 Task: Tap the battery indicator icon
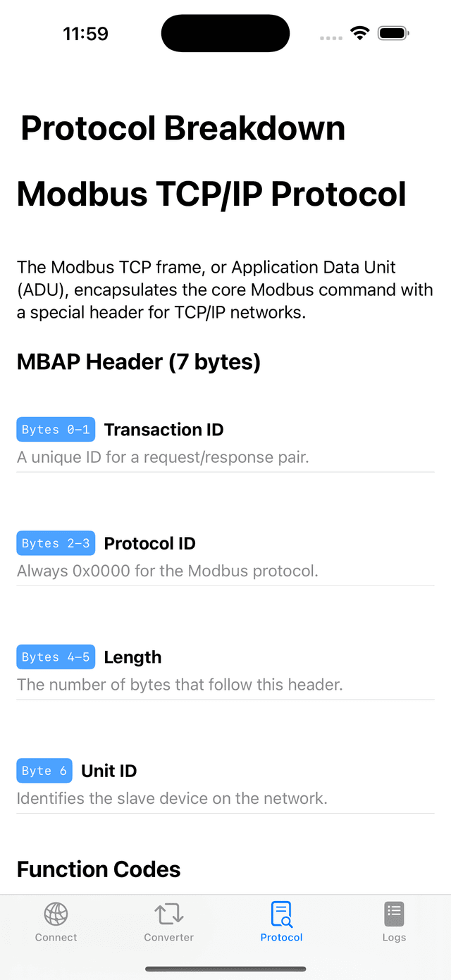pos(393,32)
